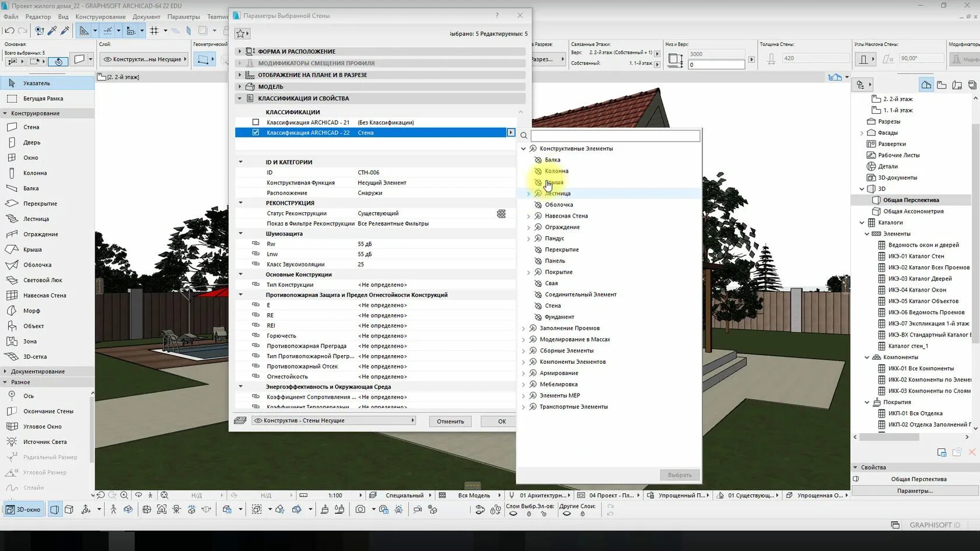Viewport: 980px width, 551px height.
Task: Click the Параметры... button in navigator properties
Action: 915,491
